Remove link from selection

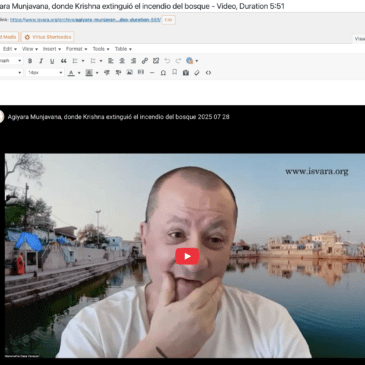point(156,61)
